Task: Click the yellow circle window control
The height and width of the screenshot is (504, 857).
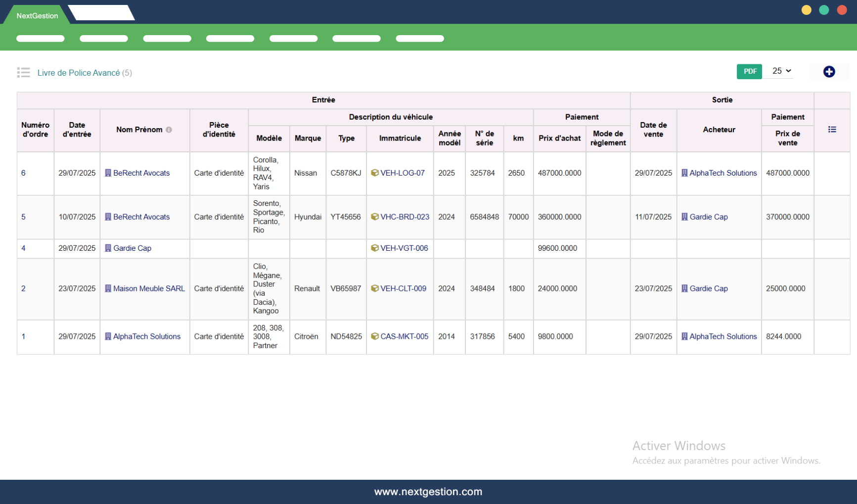Action: (806, 10)
